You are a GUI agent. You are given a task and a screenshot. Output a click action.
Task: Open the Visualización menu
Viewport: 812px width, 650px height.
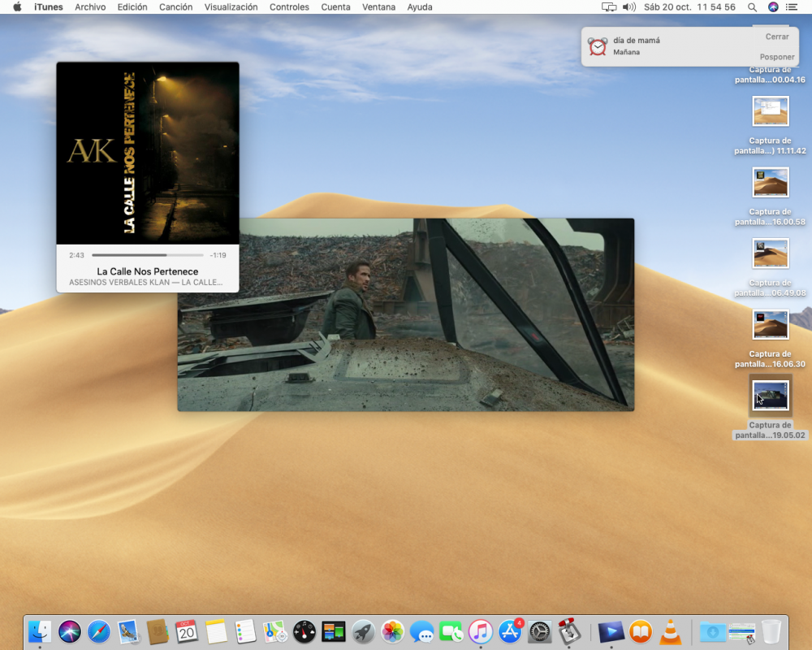(231, 6)
